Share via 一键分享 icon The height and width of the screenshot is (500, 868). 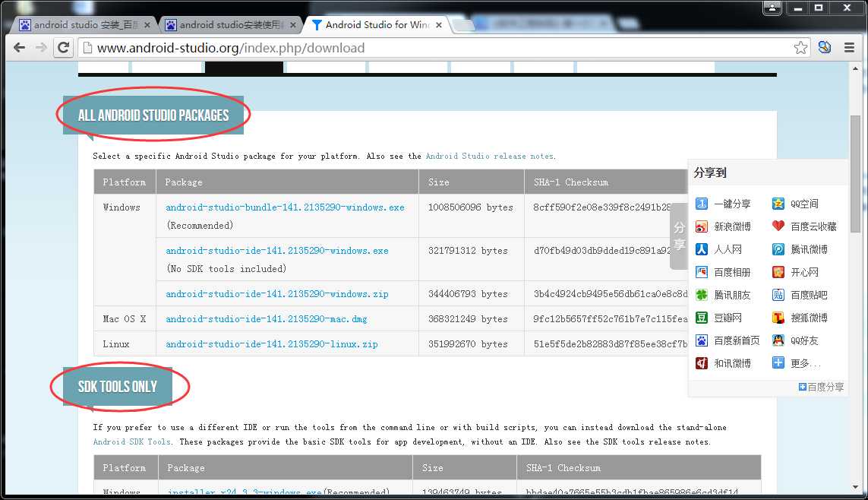702,204
